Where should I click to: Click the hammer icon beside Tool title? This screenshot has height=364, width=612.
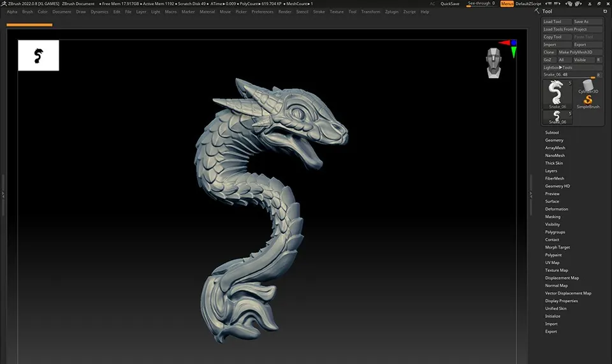[537, 11]
